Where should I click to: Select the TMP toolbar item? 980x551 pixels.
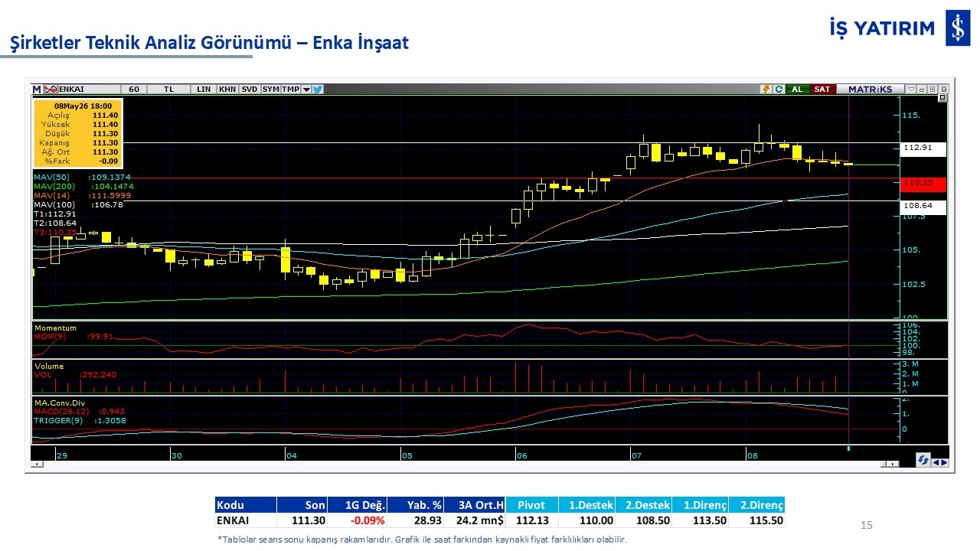291,89
